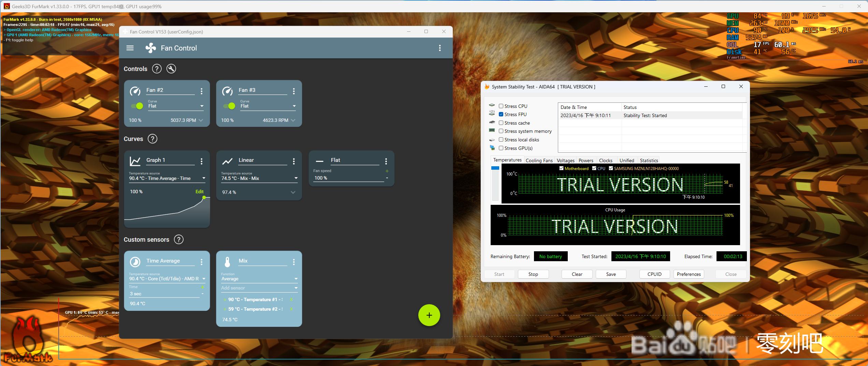The width and height of the screenshot is (868, 366).
Task: Switch to Powers tab
Action: [x=586, y=160]
